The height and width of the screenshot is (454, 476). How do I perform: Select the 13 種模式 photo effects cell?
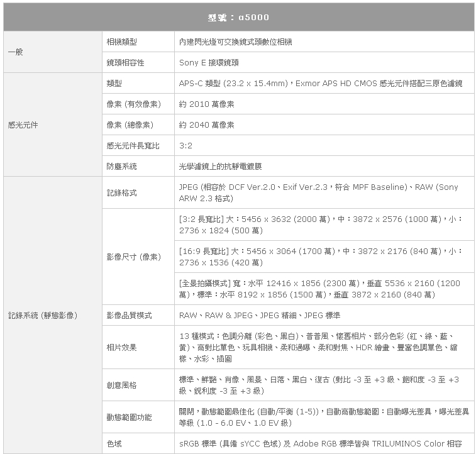point(324,347)
